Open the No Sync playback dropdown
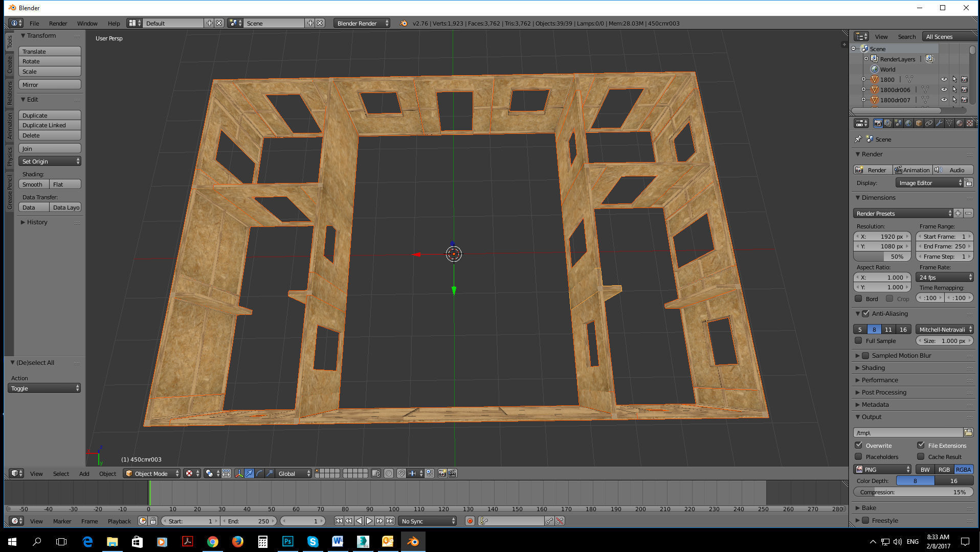980x552 pixels. (428, 521)
